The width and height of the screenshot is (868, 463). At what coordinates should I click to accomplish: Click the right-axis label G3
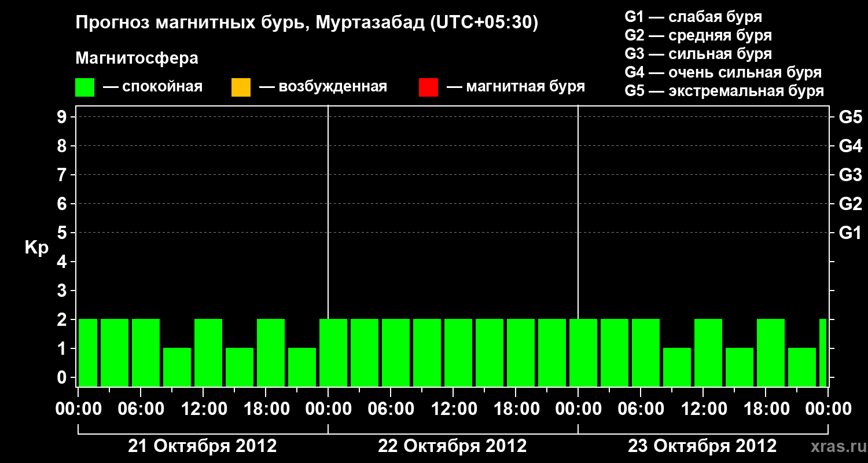coord(851,175)
